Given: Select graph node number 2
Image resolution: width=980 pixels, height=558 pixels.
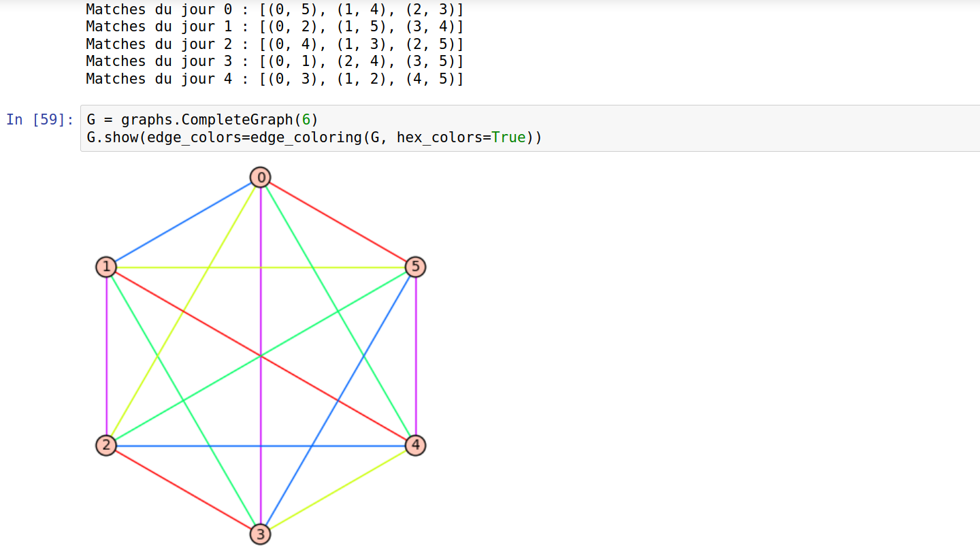Looking at the screenshot, I should click(x=105, y=446).
